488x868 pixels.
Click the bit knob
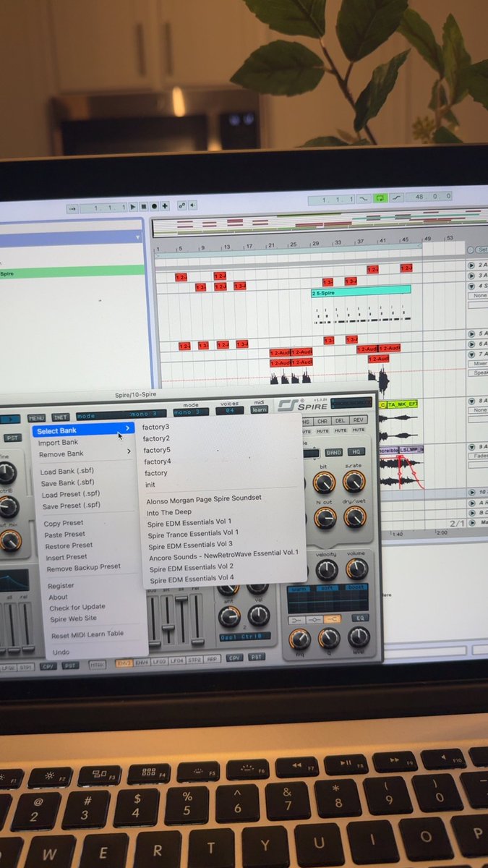point(324,482)
